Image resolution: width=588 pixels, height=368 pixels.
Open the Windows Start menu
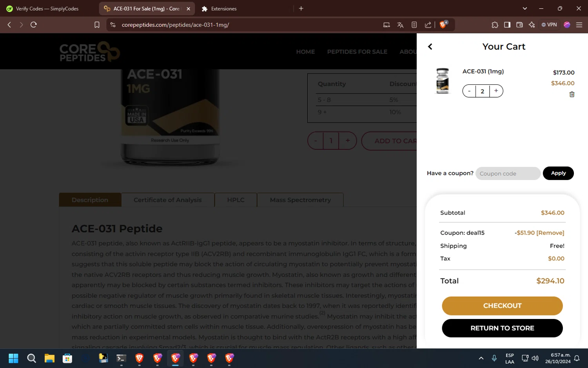[13, 358]
